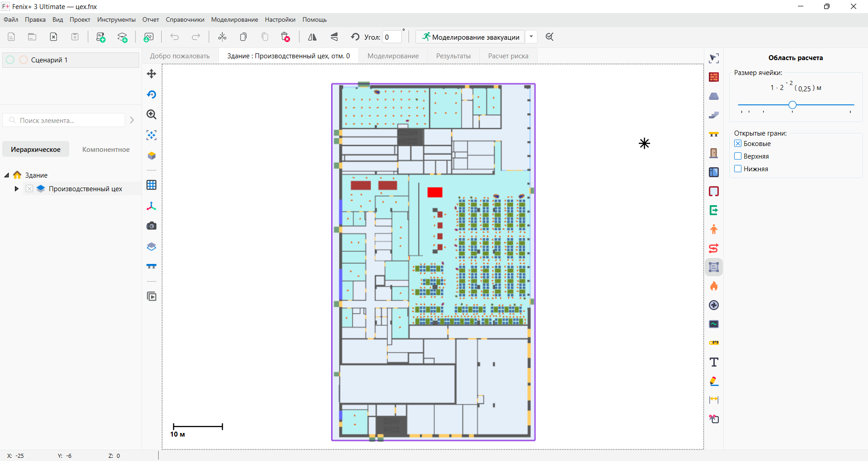Viewport: 868px width, 461px height.
Task: Expand the Производственный цех tree node
Action: tap(17, 189)
